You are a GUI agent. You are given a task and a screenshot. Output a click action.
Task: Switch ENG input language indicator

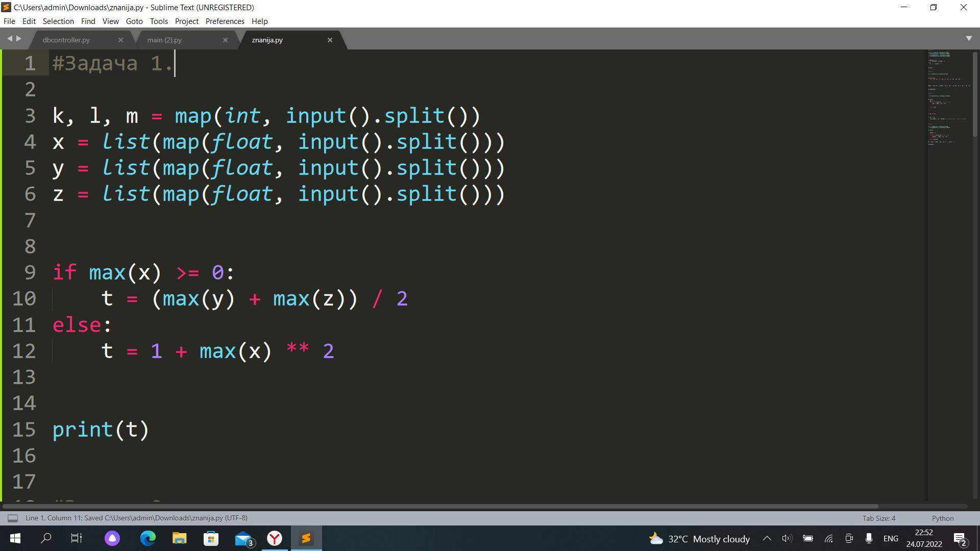tap(891, 539)
